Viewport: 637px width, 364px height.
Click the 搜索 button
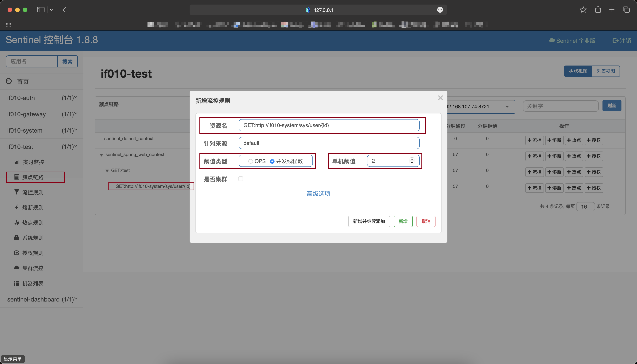point(67,61)
